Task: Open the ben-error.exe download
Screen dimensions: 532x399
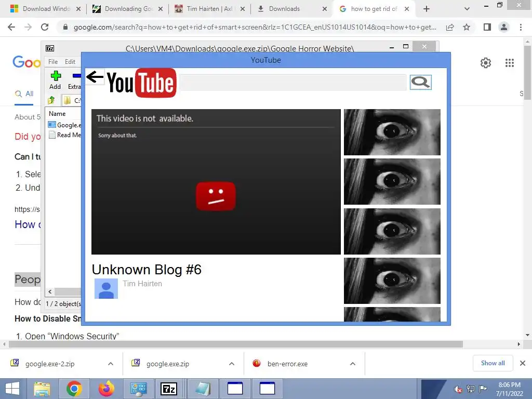Action: 287,364
